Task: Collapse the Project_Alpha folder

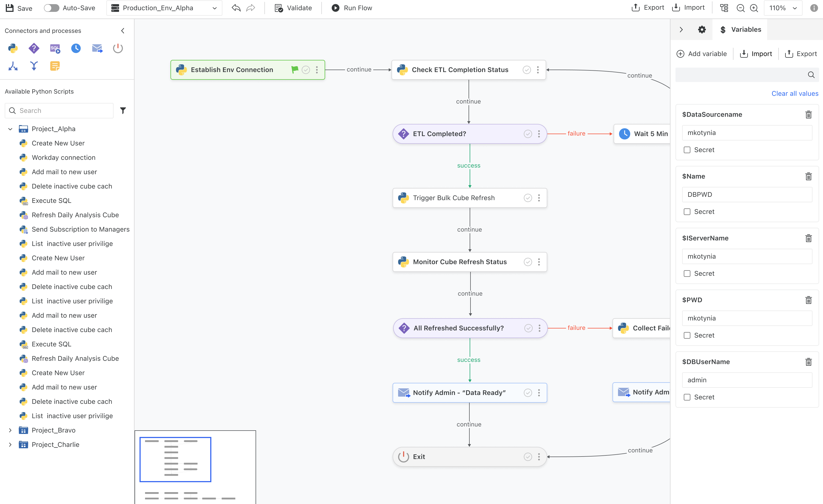Action: tap(10, 129)
